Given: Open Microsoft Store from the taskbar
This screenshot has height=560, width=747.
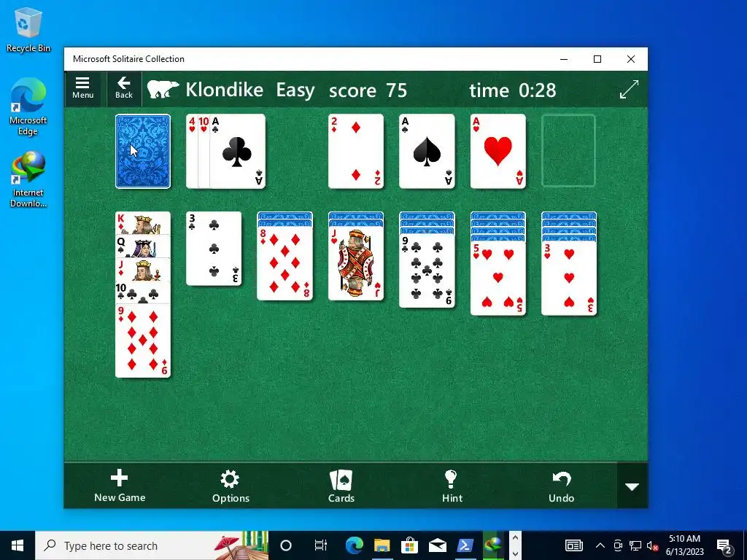Looking at the screenshot, I should [x=410, y=545].
